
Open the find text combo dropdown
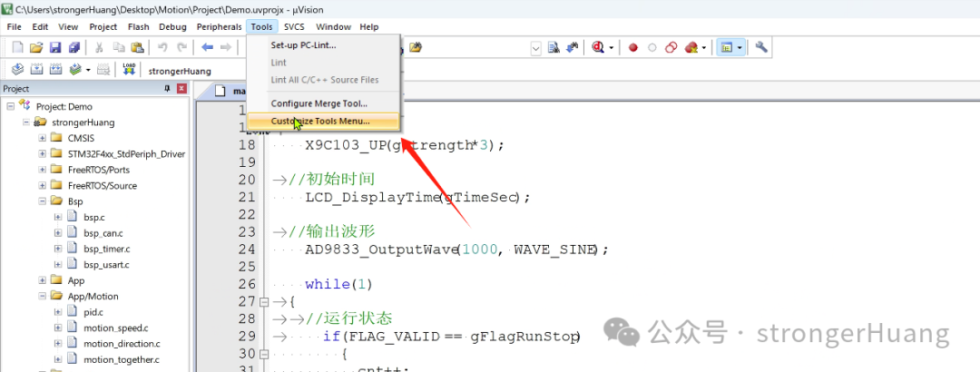tap(536, 48)
